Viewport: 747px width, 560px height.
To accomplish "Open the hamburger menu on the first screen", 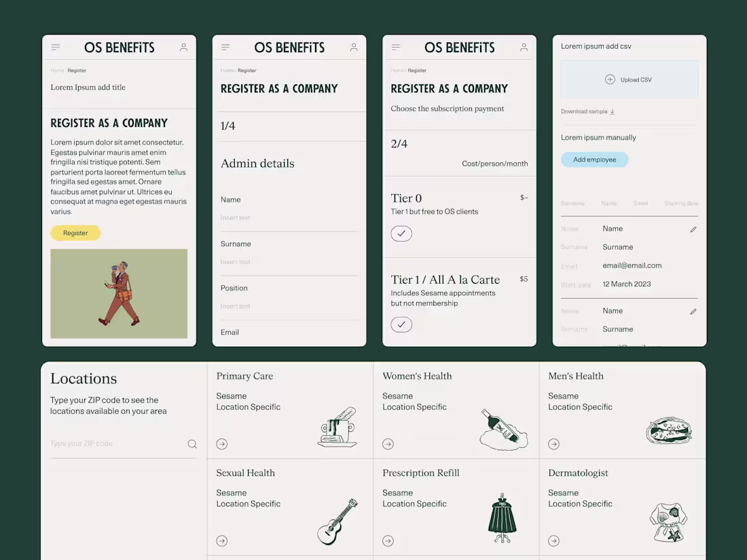I will [x=56, y=47].
